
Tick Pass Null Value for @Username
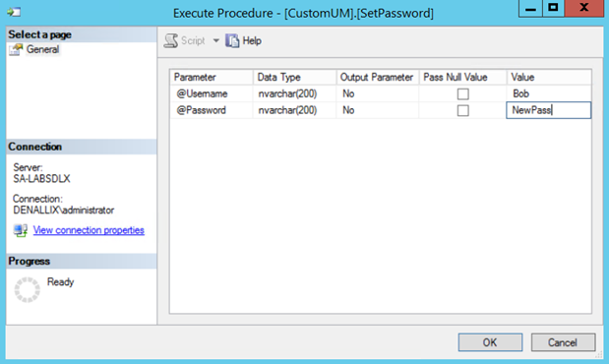(463, 94)
